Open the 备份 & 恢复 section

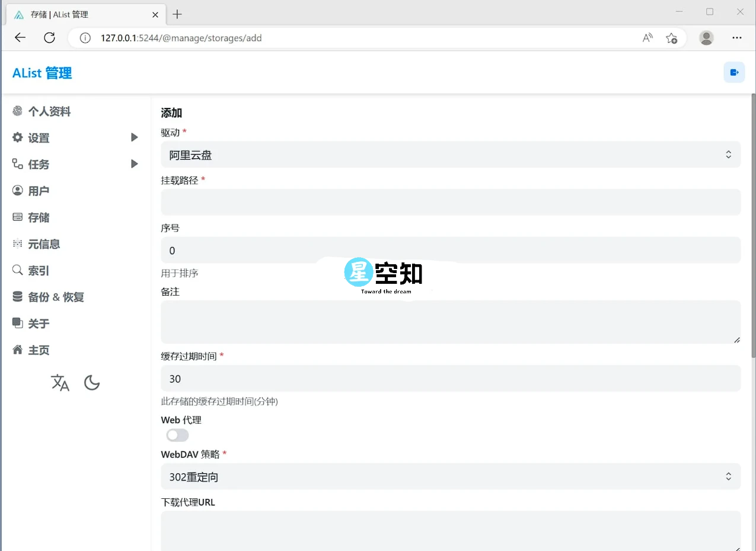coord(55,297)
